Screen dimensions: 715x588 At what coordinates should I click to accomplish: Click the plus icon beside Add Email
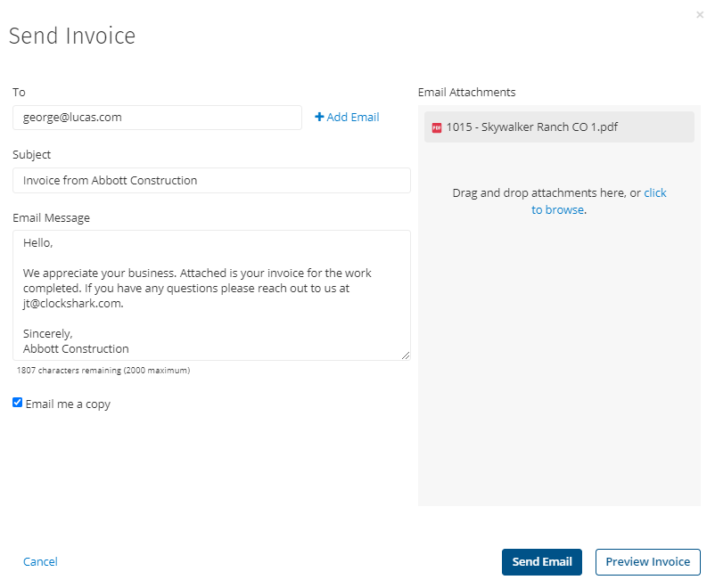319,117
